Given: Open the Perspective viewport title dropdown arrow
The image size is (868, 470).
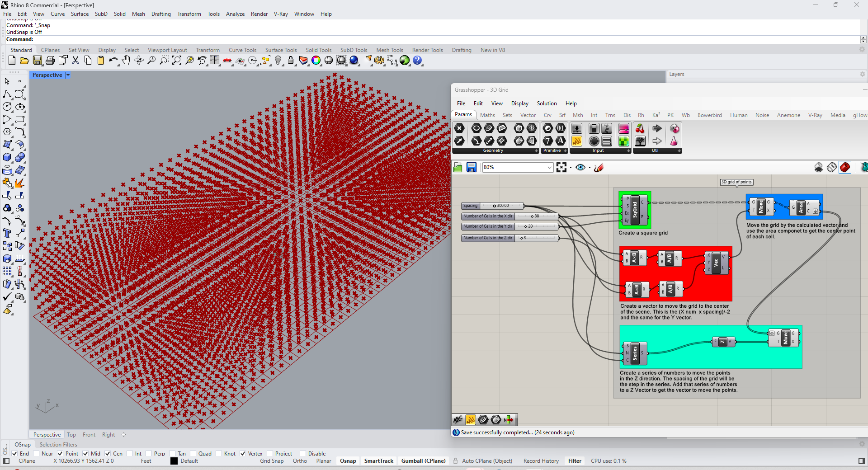Looking at the screenshot, I should (x=68, y=75).
